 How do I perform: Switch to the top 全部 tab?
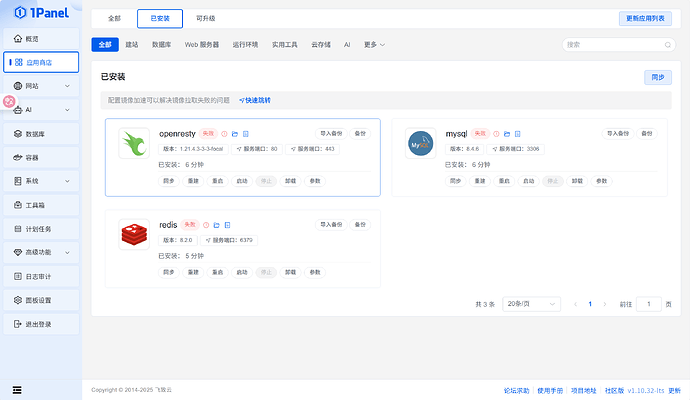tap(114, 18)
